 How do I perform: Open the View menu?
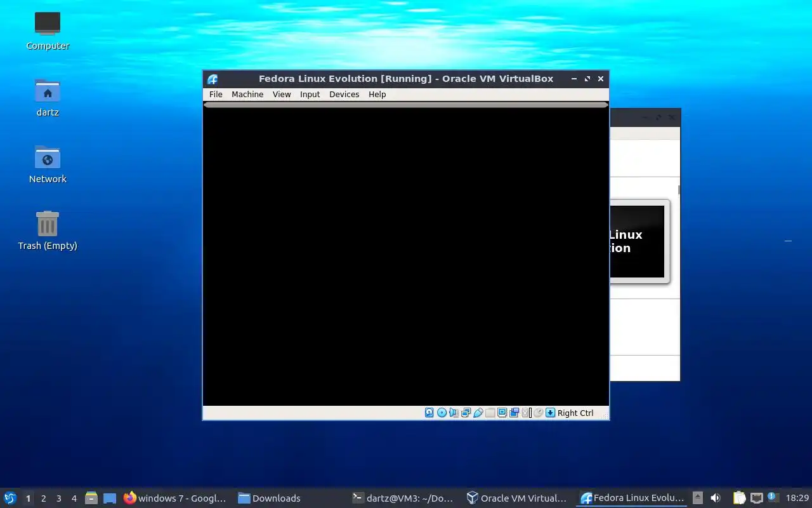pos(282,94)
